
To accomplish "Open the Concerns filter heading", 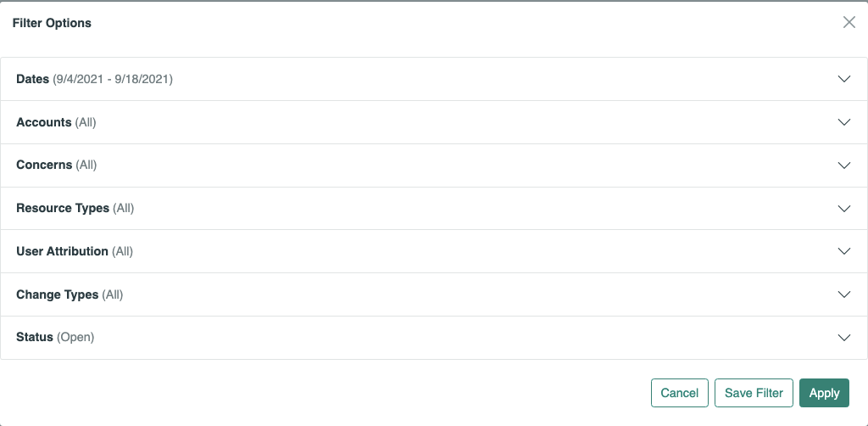I will [x=44, y=165].
